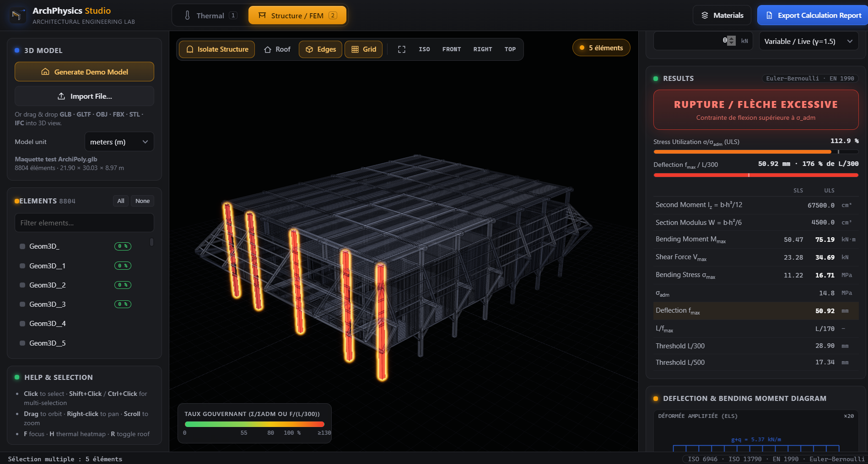Open the Model unit meters dropdown

click(119, 142)
